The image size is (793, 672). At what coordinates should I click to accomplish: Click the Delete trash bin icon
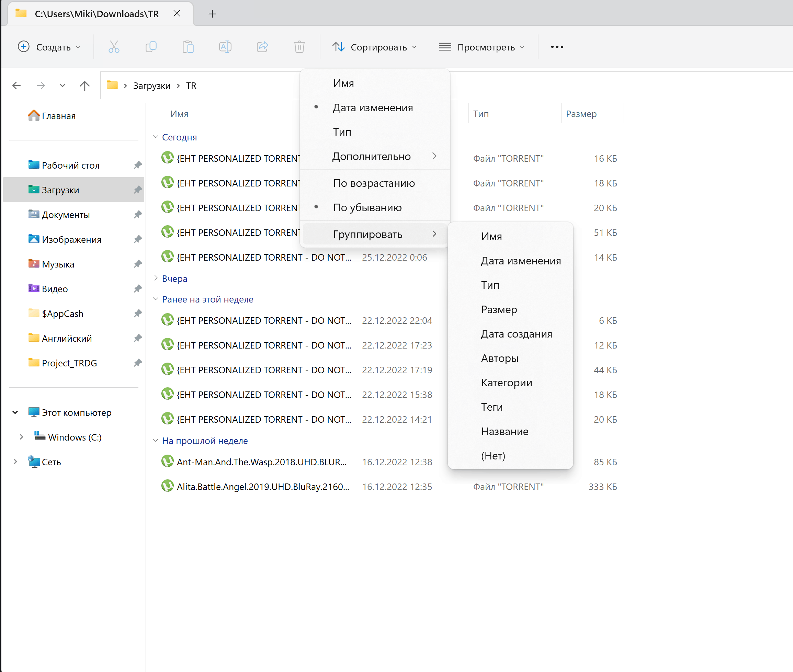(299, 47)
